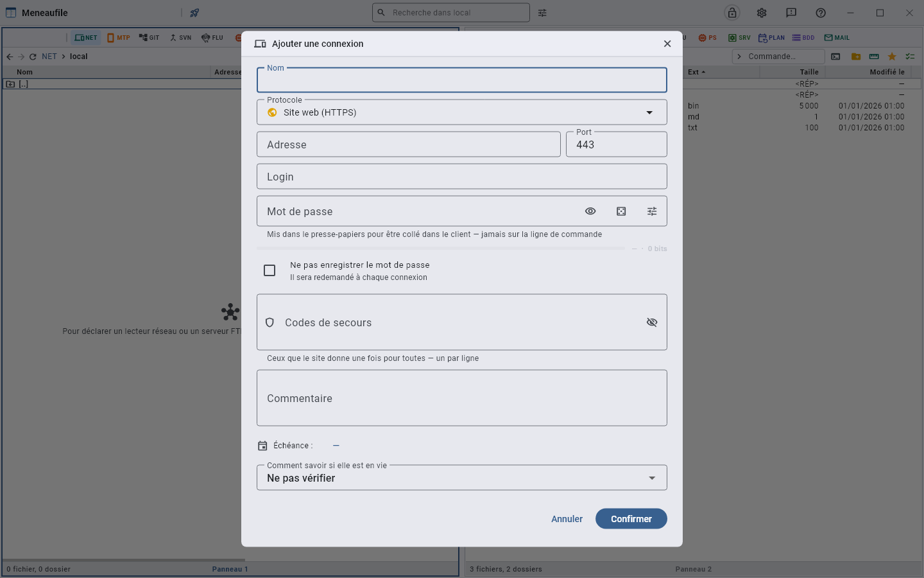The height and width of the screenshot is (578, 924).
Task: Open help with the question mark icon
Action: [821, 13]
